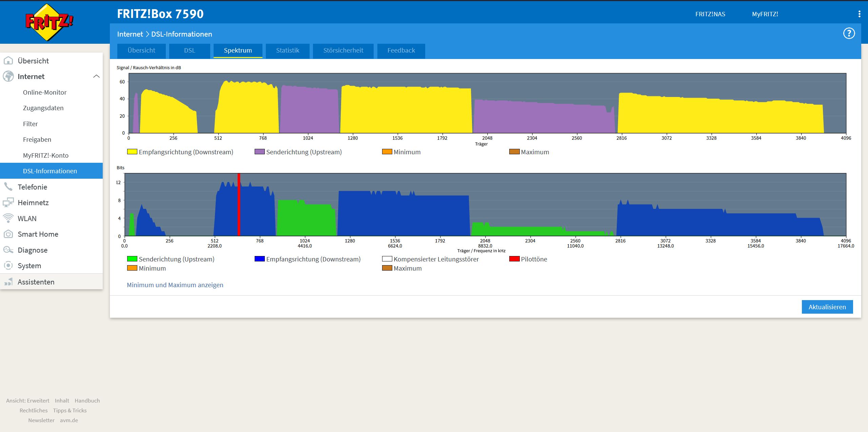Click the red Pilottöne legend swatch

click(514, 259)
